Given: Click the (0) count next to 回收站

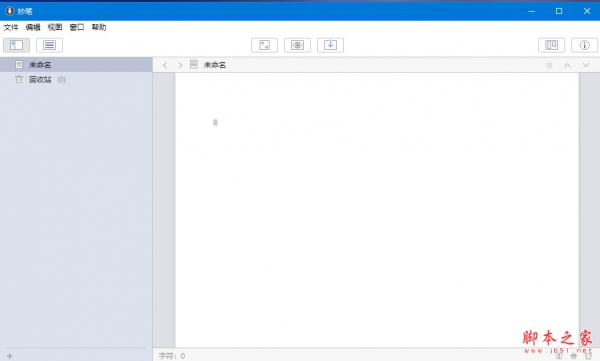Looking at the screenshot, I should point(62,80).
